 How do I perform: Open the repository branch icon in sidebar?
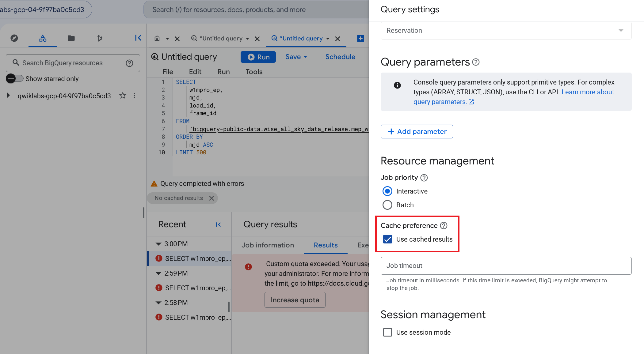point(100,38)
